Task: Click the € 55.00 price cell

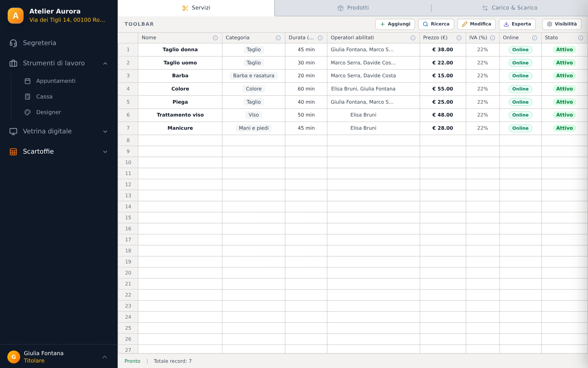Action: 443,89
